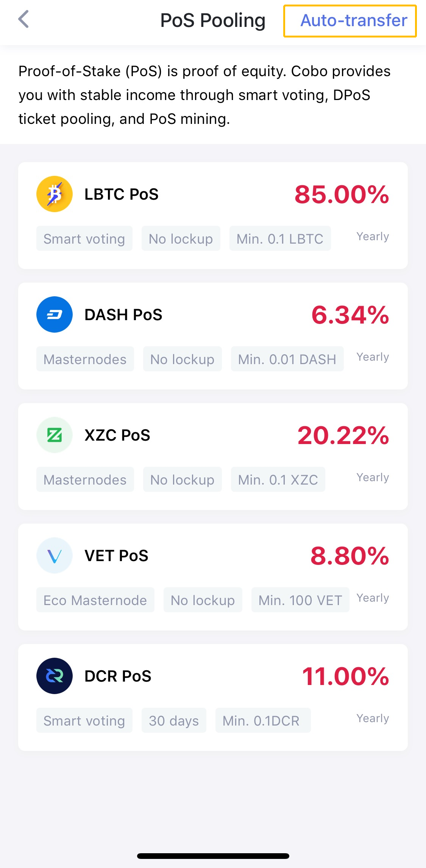Open the LBTC PoS pool title

121,194
